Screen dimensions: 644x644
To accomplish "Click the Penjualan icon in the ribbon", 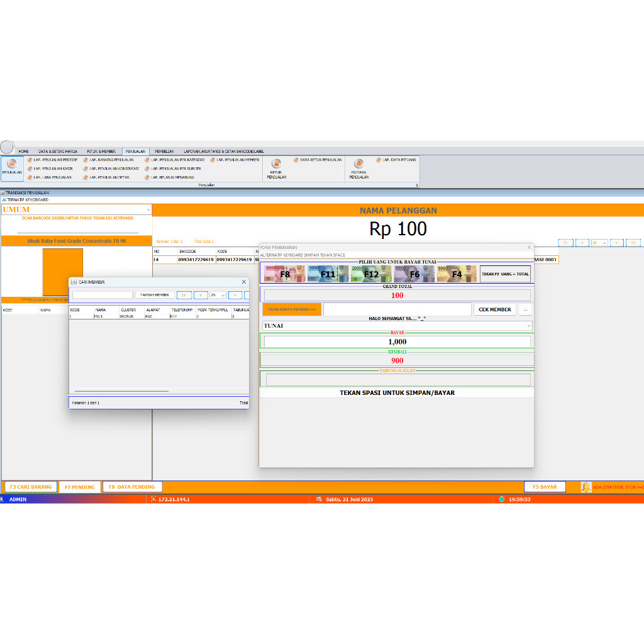I will tap(11, 165).
